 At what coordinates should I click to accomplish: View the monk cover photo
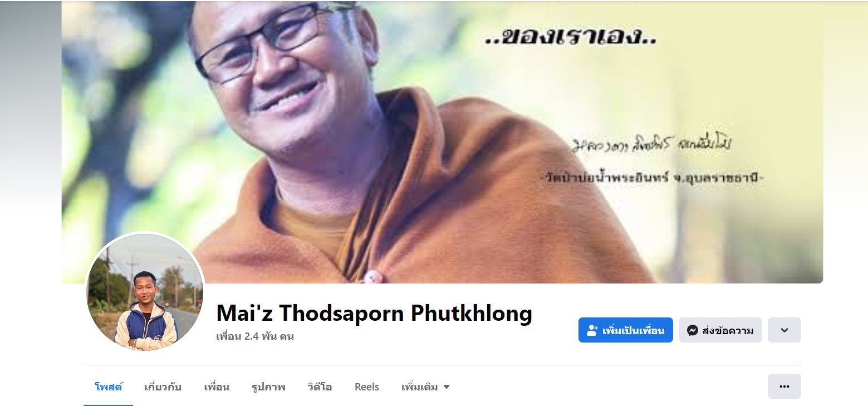442,142
